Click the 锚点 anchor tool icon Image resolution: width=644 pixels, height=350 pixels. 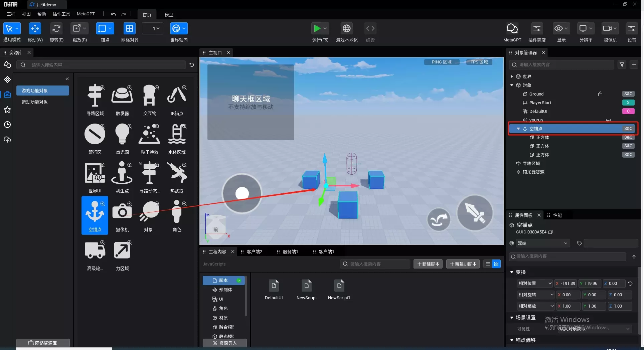point(105,29)
